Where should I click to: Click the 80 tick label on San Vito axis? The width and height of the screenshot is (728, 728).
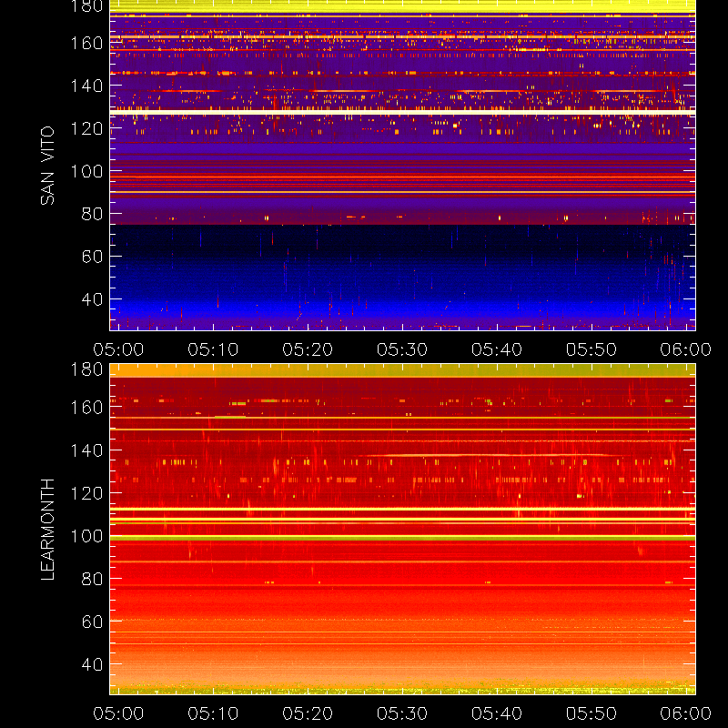click(x=93, y=214)
